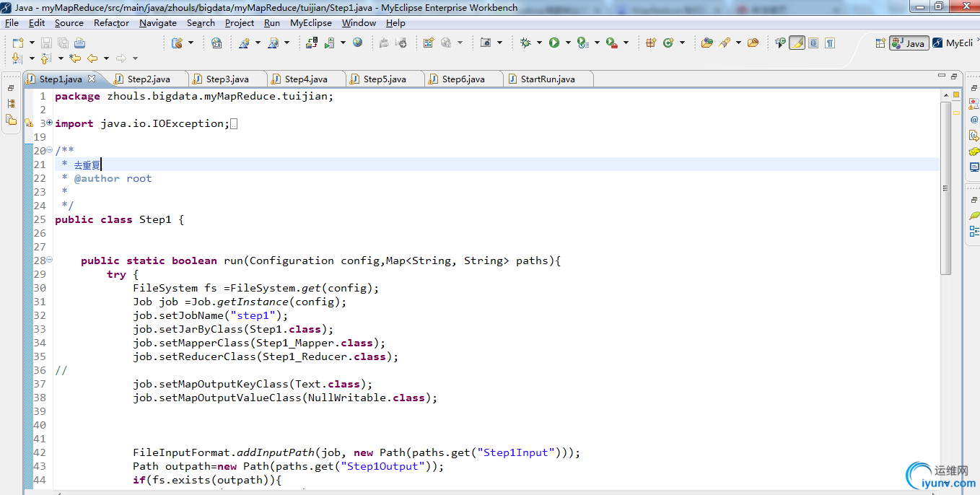Viewport: 980px width, 495px height.
Task: Click the yellow Back navigation arrow
Action: tap(92, 58)
